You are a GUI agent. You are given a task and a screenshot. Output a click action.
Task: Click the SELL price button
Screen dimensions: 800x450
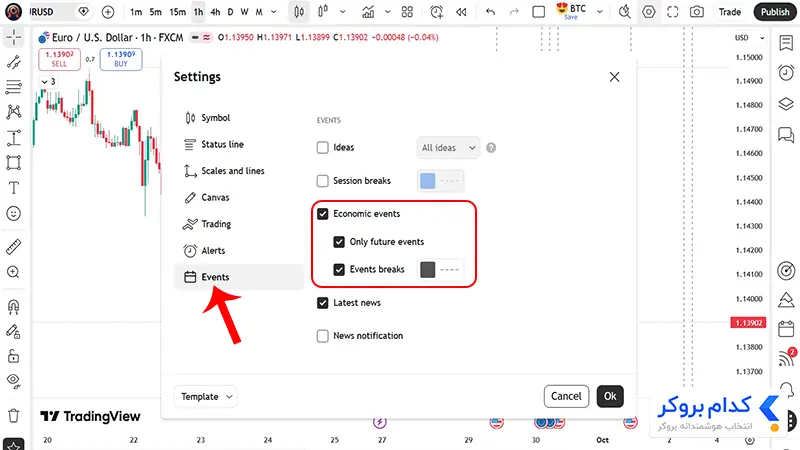tap(59, 59)
